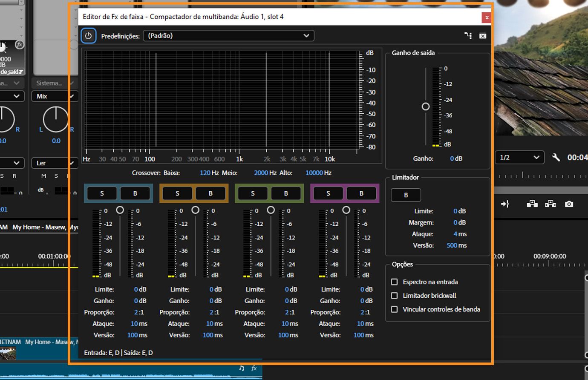This screenshot has width=588, height=380.
Task: Check 'Vincular controles de banda'
Action: point(394,309)
